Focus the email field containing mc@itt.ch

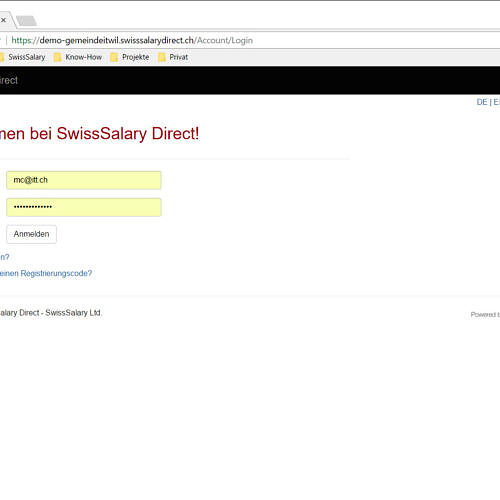[x=84, y=180]
